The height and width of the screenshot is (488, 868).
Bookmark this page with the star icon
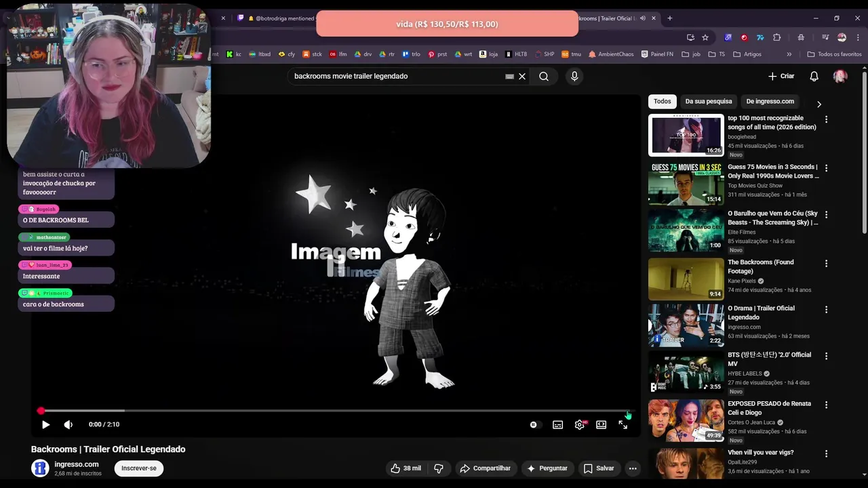705,37
